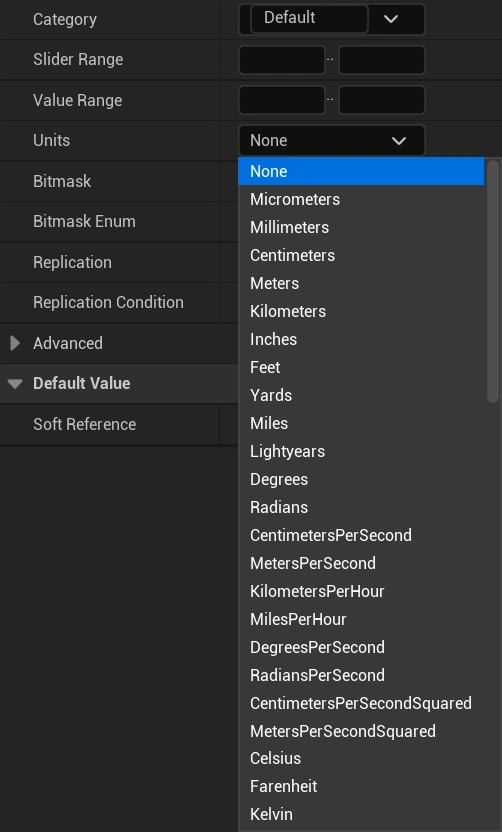The height and width of the screenshot is (832, 502).
Task: Choose MetersPerSecondSquared from the list
Action: tap(361, 732)
